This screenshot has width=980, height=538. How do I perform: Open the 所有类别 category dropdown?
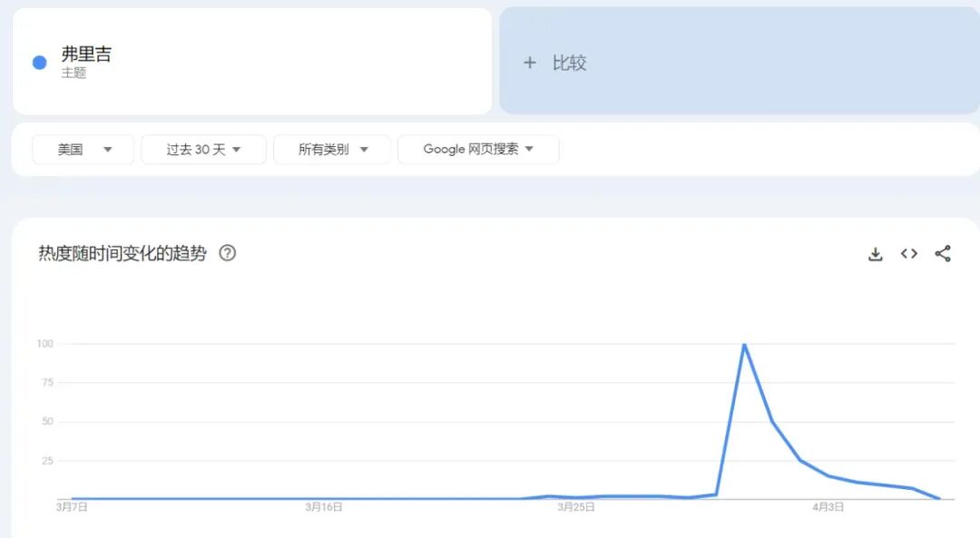(332, 150)
